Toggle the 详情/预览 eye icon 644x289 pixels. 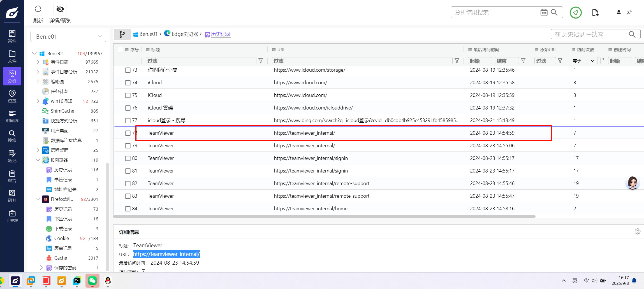(x=60, y=9)
